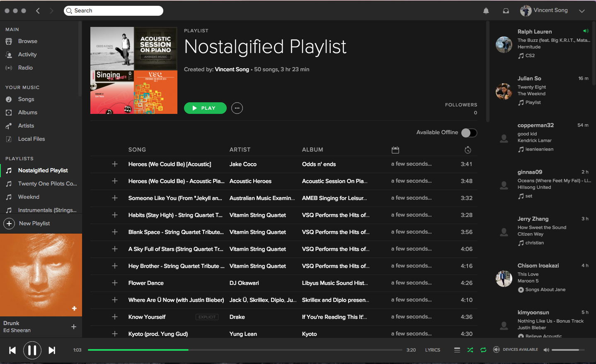Open Browse in the sidebar
This screenshot has width=596, height=364.
pyautogui.click(x=28, y=41)
